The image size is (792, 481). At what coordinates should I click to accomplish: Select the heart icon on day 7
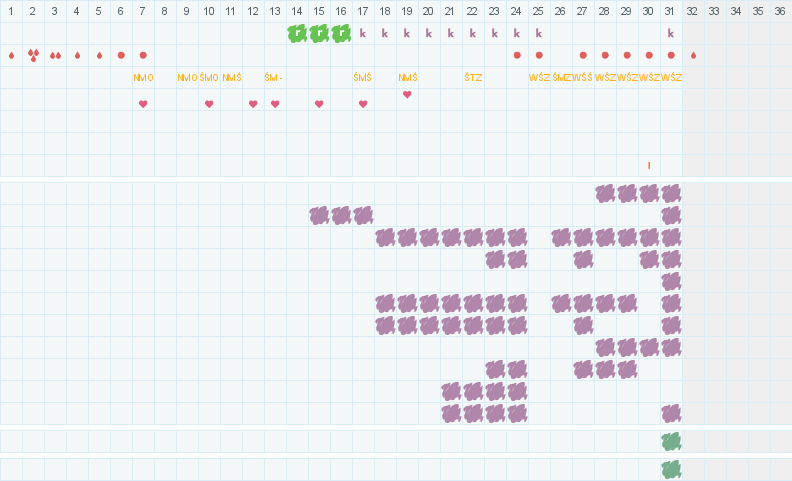[143, 104]
